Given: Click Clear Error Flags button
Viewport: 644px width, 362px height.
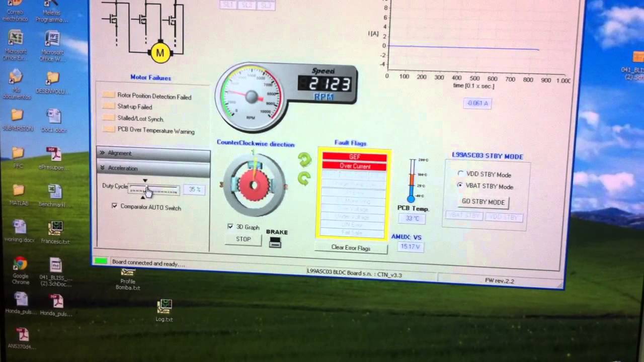Looking at the screenshot, I should pyautogui.click(x=351, y=248).
